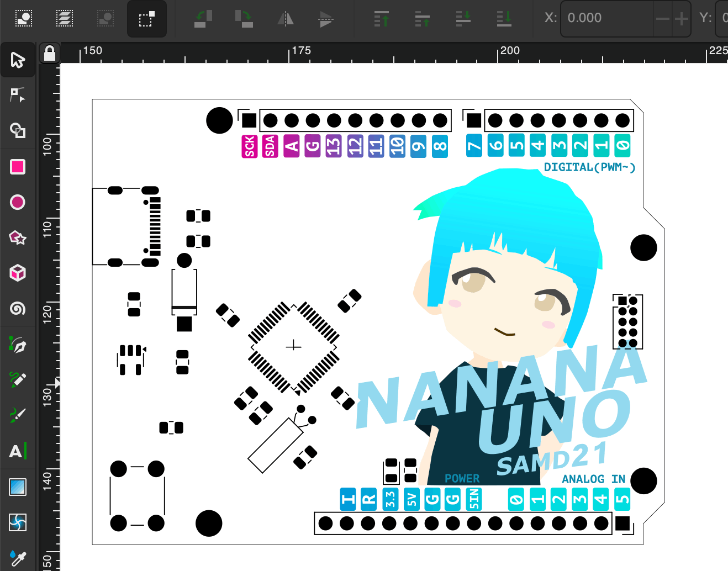Click the 175 mark on horizontal ruler
728x571 pixels.
[301, 51]
